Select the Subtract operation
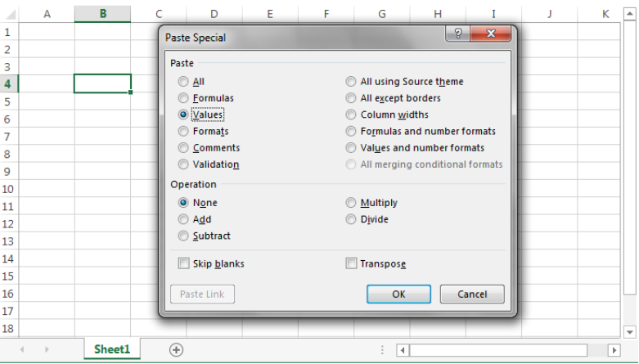639x364 pixels. pyautogui.click(x=183, y=236)
